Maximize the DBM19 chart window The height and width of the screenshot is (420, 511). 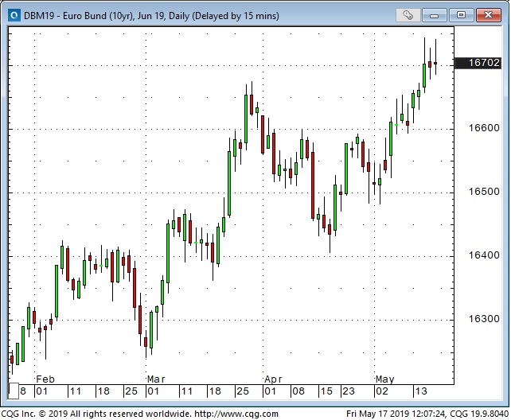pyautogui.click(x=461, y=15)
